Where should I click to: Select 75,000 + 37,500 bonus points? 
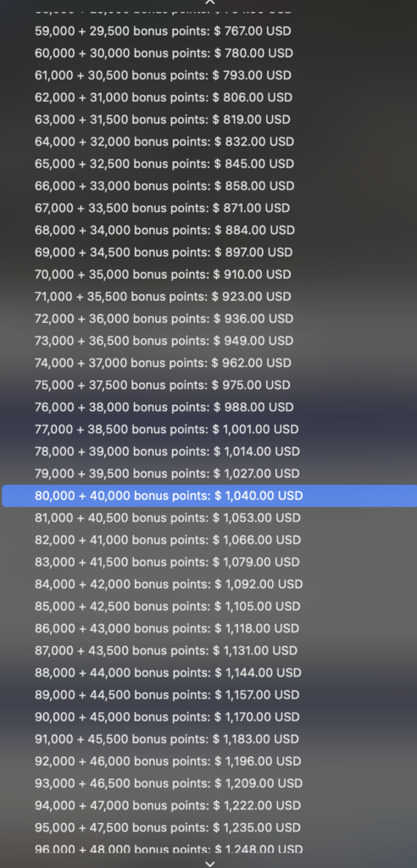209,386
